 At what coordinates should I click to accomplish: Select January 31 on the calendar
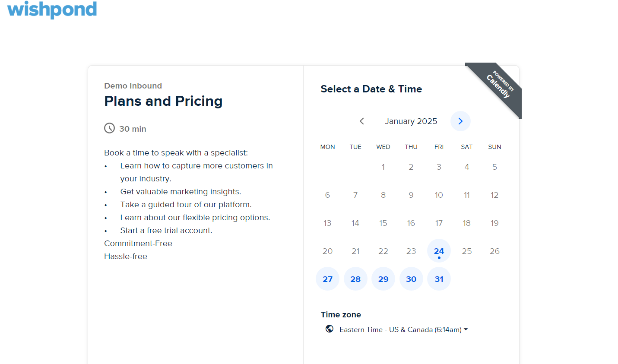(439, 279)
